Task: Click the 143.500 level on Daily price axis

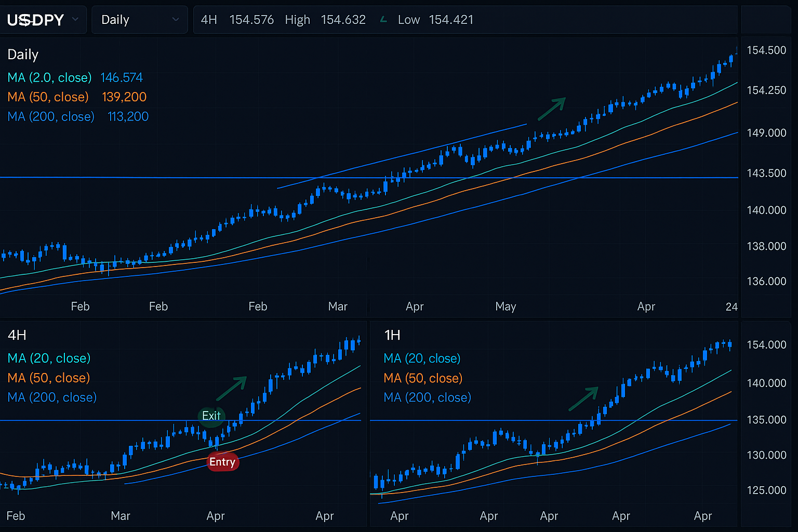Action: tap(766, 173)
